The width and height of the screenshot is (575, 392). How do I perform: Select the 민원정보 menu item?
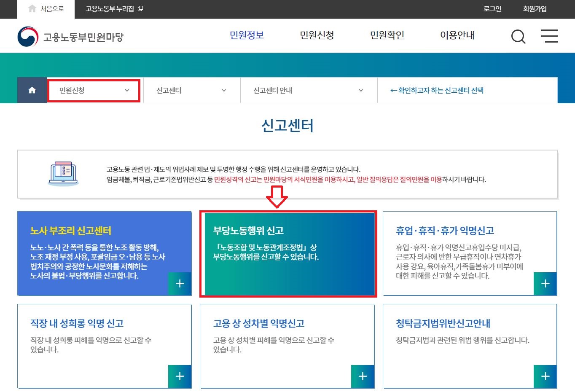(247, 35)
